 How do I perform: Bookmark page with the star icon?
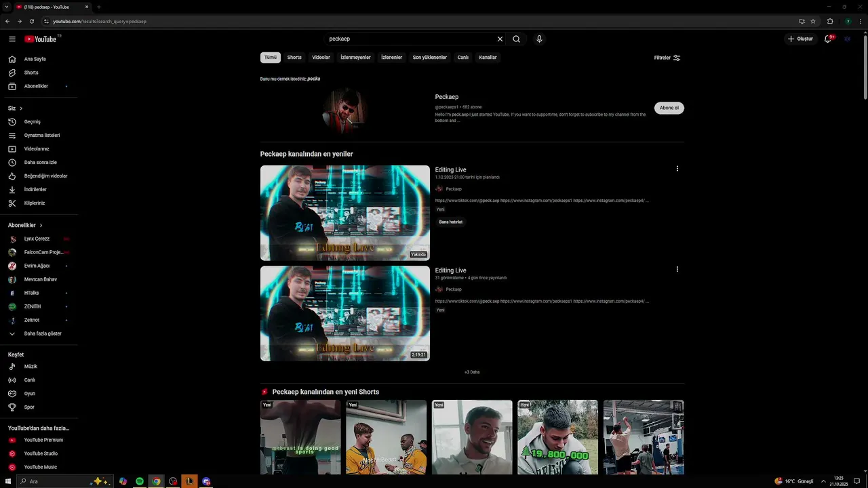pos(813,21)
